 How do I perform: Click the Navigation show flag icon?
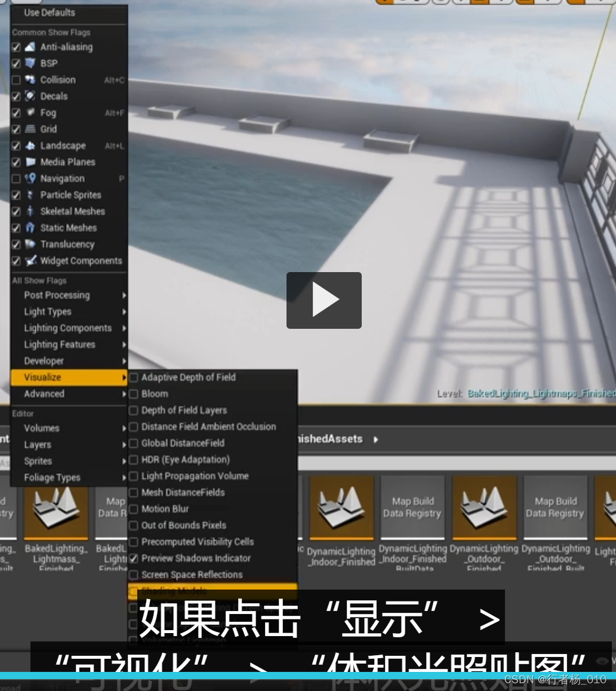(x=30, y=178)
